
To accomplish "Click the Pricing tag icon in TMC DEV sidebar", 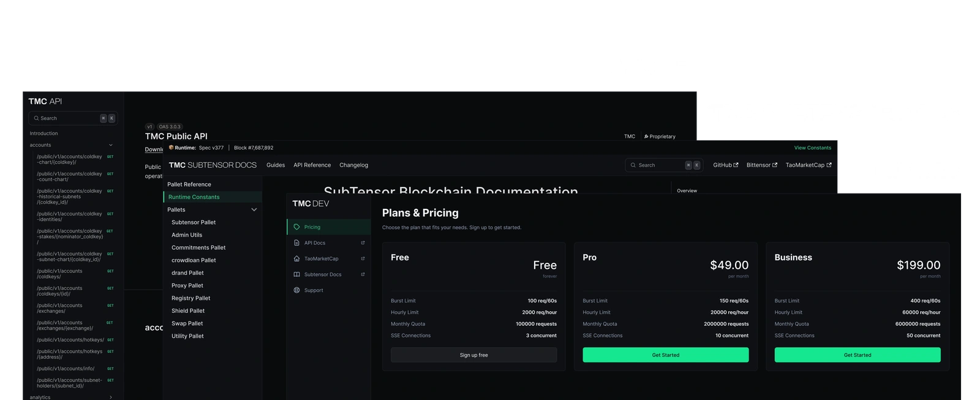I will [296, 227].
